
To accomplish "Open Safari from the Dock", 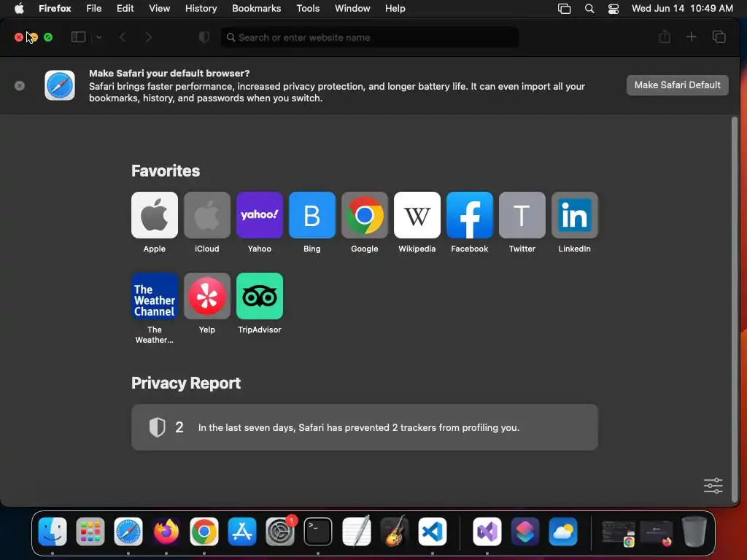I will tap(128, 532).
